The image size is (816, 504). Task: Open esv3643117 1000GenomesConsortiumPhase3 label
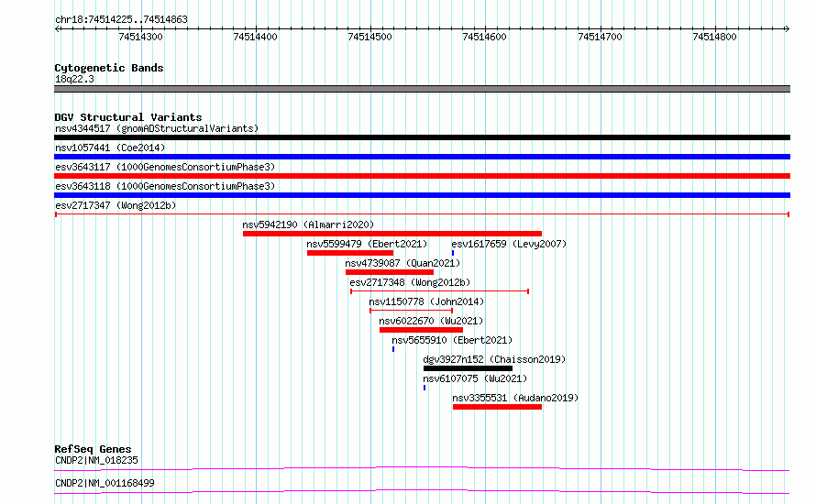pos(165,167)
